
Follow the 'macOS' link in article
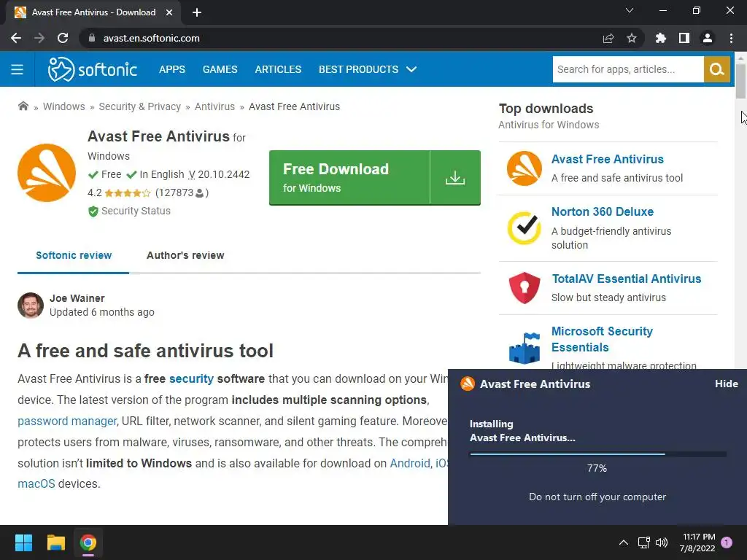point(36,484)
